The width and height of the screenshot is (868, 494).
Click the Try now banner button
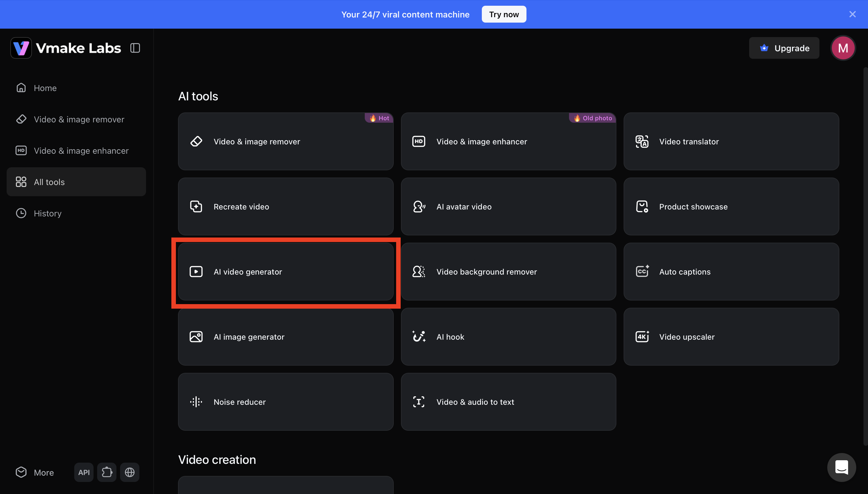pyautogui.click(x=504, y=14)
